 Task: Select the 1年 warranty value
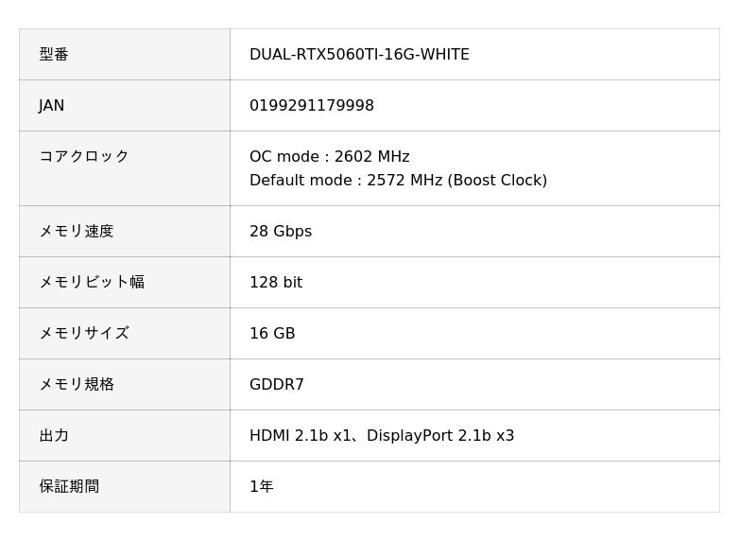[262, 487]
